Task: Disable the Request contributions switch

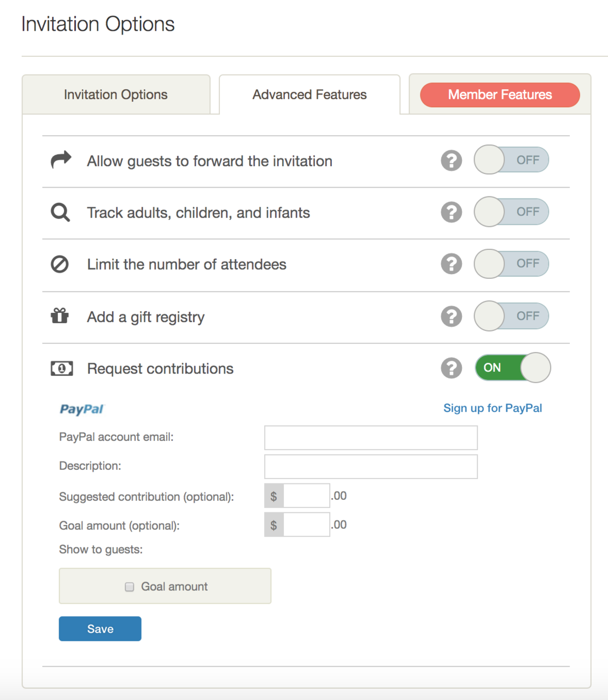Action: click(x=512, y=367)
